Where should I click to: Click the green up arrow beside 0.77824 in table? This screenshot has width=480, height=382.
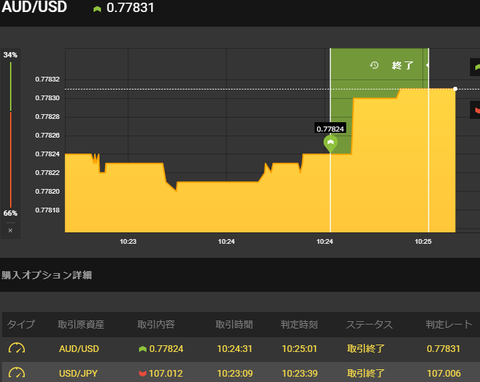point(143,349)
